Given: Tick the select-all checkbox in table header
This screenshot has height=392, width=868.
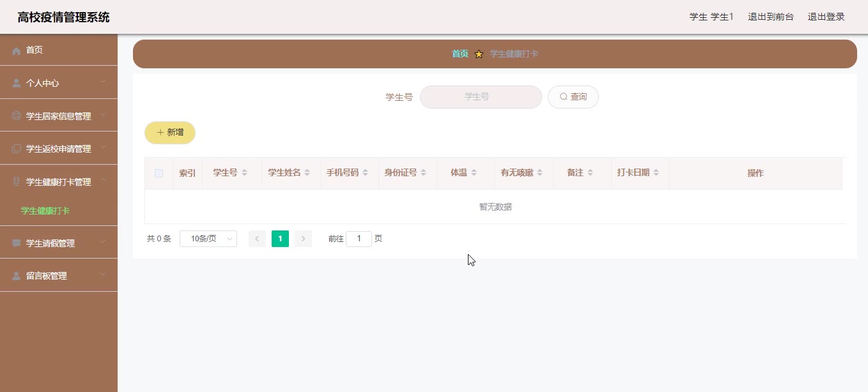Looking at the screenshot, I should coord(159,173).
